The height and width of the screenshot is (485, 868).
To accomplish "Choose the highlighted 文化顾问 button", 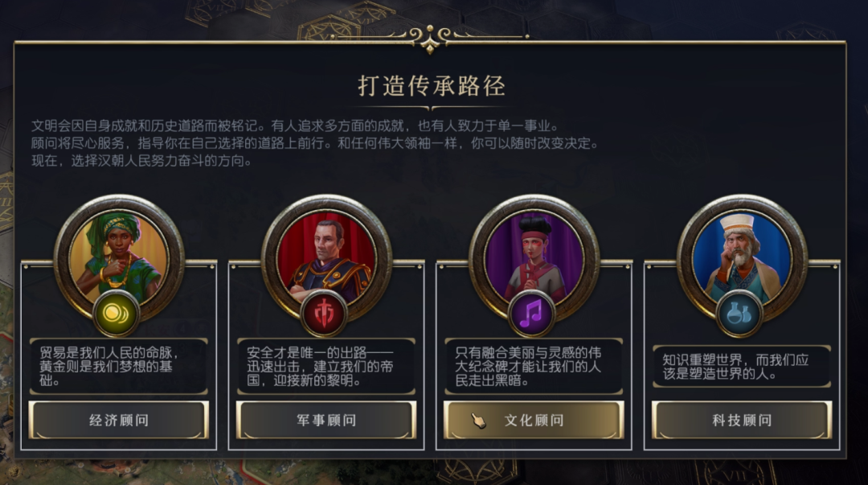I will (534, 420).
